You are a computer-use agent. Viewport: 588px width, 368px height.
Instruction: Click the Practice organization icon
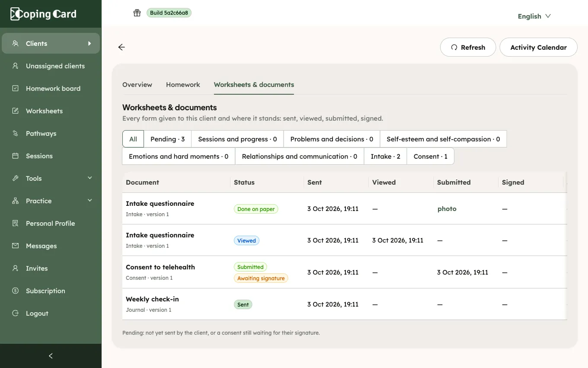point(16,201)
